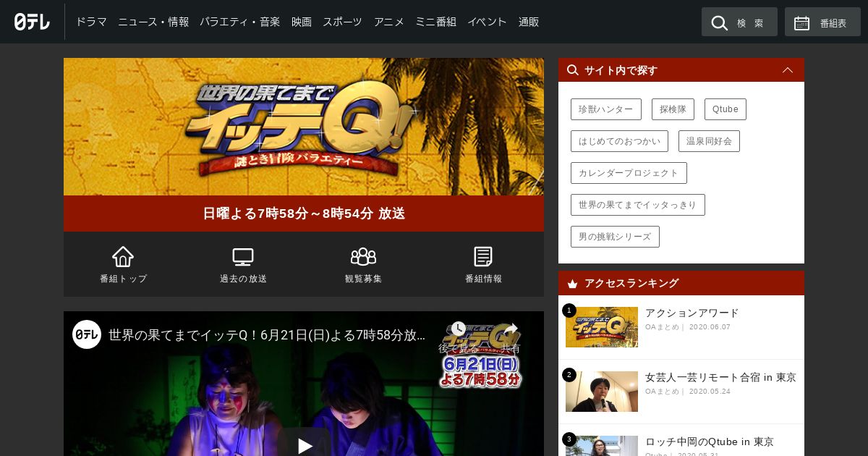Play the embedded YouTube video

click(305, 445)
